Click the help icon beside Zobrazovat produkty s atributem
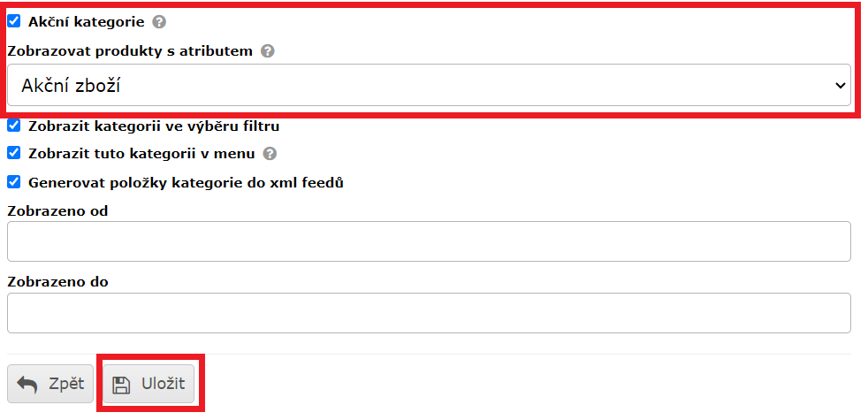Screen dimensions: 868x420 pyautogui.click(x=267, y=51)
